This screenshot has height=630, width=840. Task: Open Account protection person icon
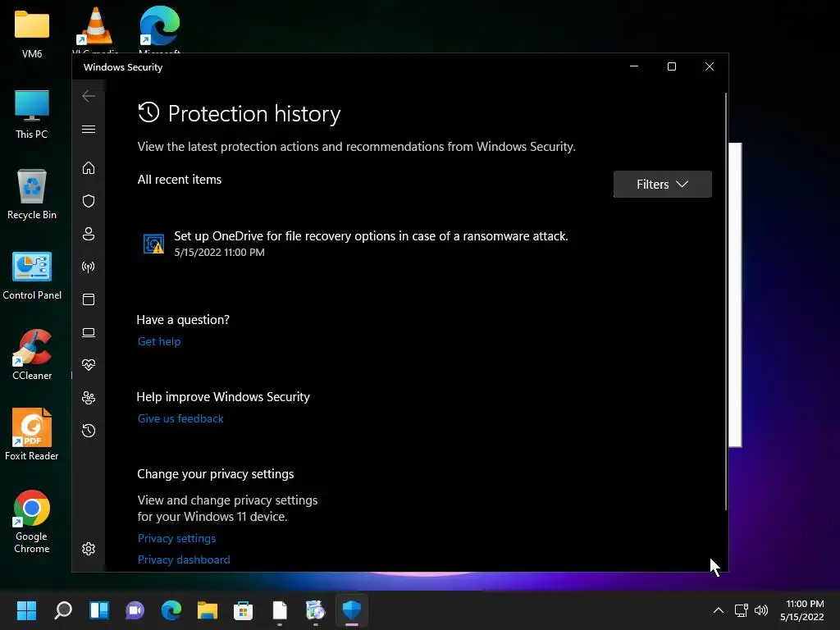pyautogui.click(x=89, y=234)
